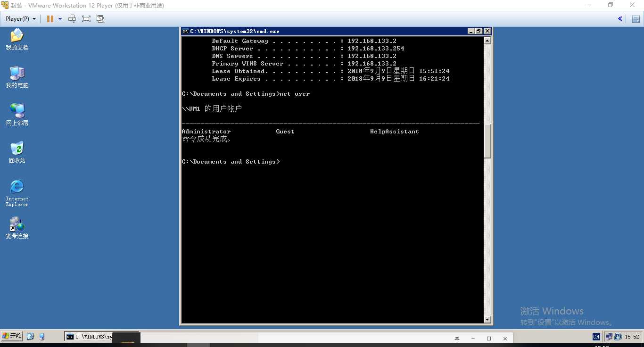
Task: Click the 'net user' command text
Action: pos(295,94)
